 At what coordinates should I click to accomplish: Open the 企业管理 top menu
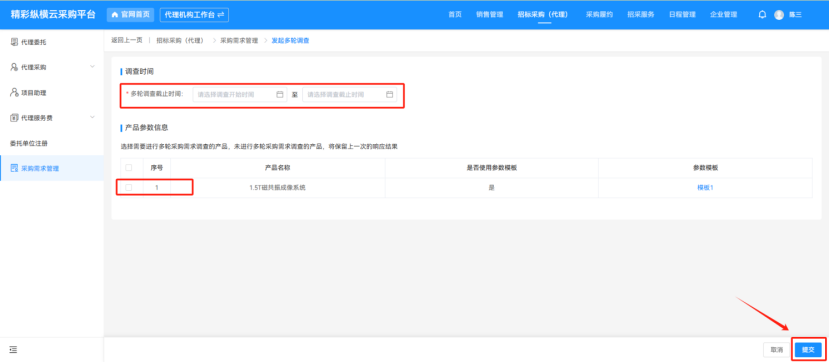pyautogui.click(x=723, y=15)
